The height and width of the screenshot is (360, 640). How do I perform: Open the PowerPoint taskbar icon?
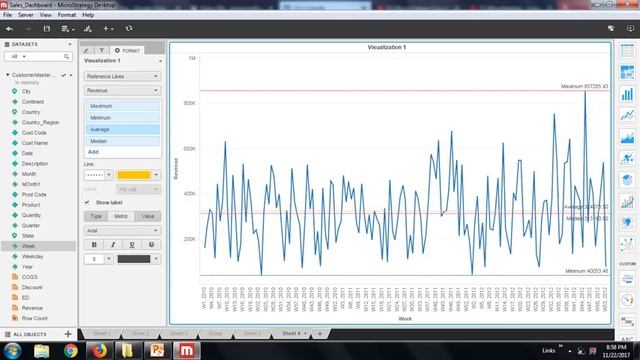pos(157,350)
